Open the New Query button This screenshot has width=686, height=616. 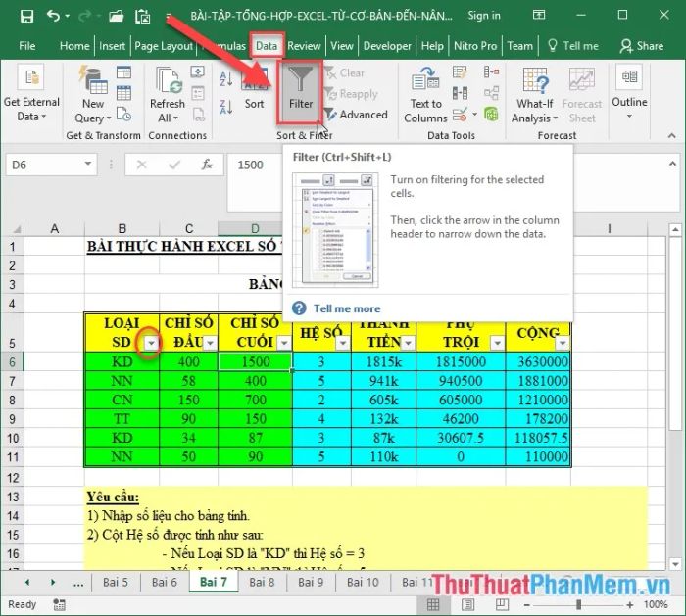93,95
